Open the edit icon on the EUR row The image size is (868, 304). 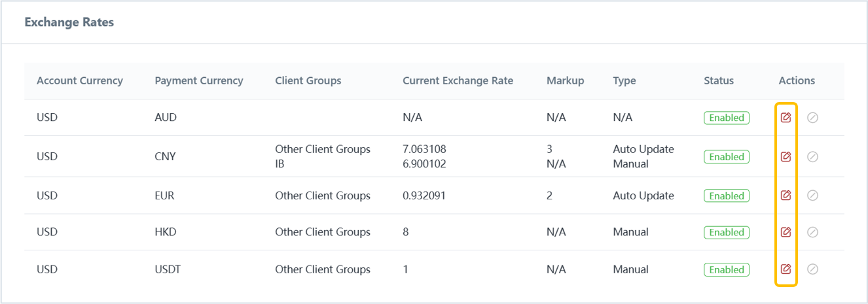click(786, 195)
